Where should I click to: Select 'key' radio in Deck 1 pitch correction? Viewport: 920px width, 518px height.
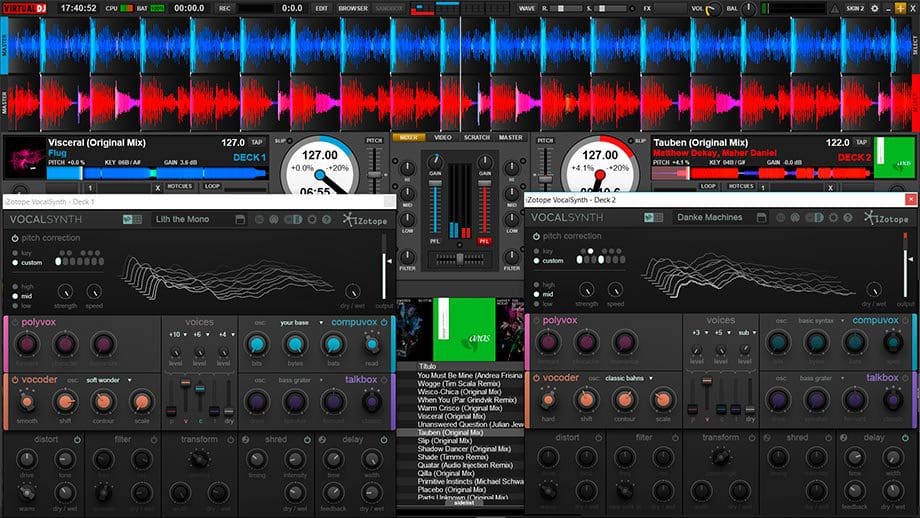[15, 253]
